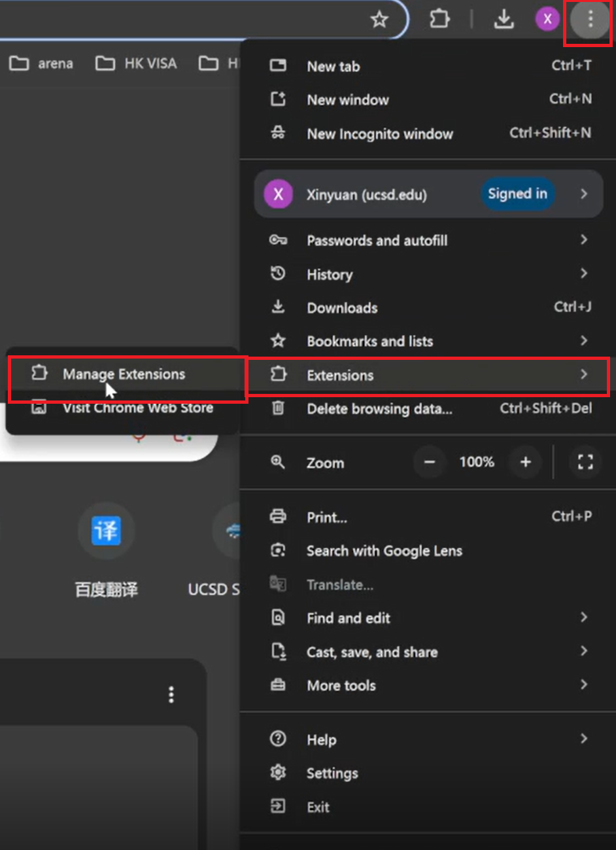Choose New Incognito window menu item
Viewport: 616px width, 850px height.
point(379,134)
